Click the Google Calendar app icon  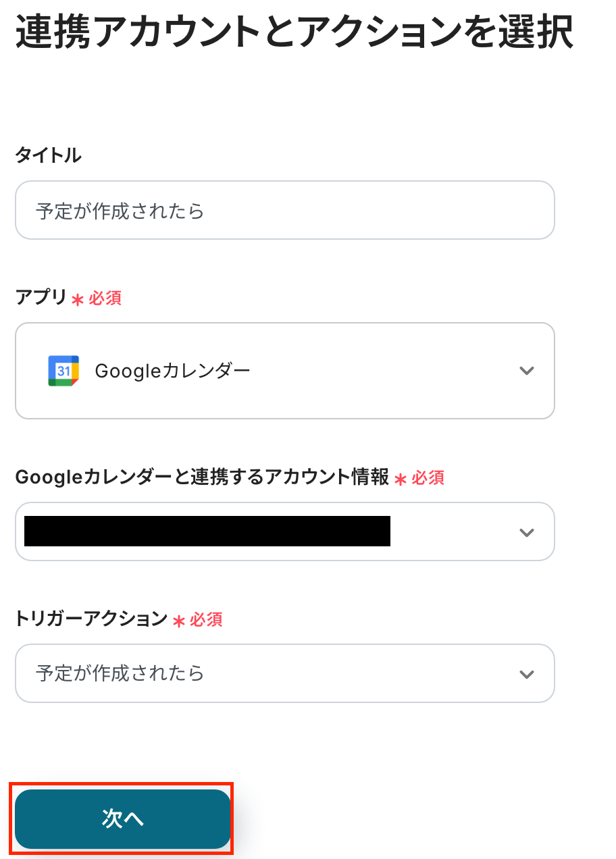tap(63, 371)
